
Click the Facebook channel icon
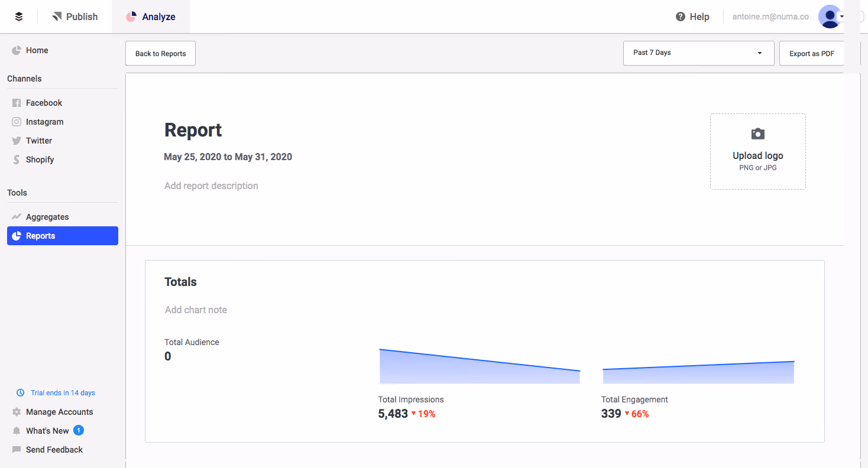17,103
